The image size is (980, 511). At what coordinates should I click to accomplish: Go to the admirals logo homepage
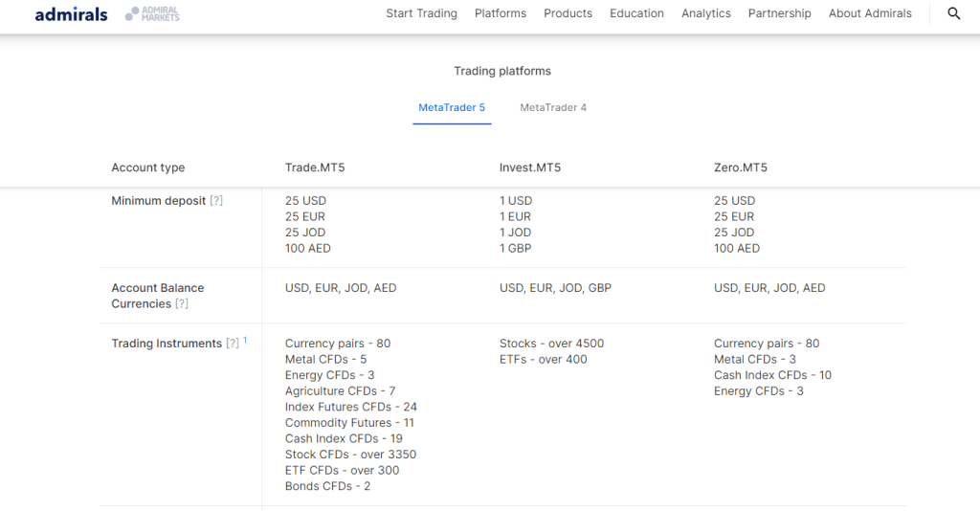[71, 13]
